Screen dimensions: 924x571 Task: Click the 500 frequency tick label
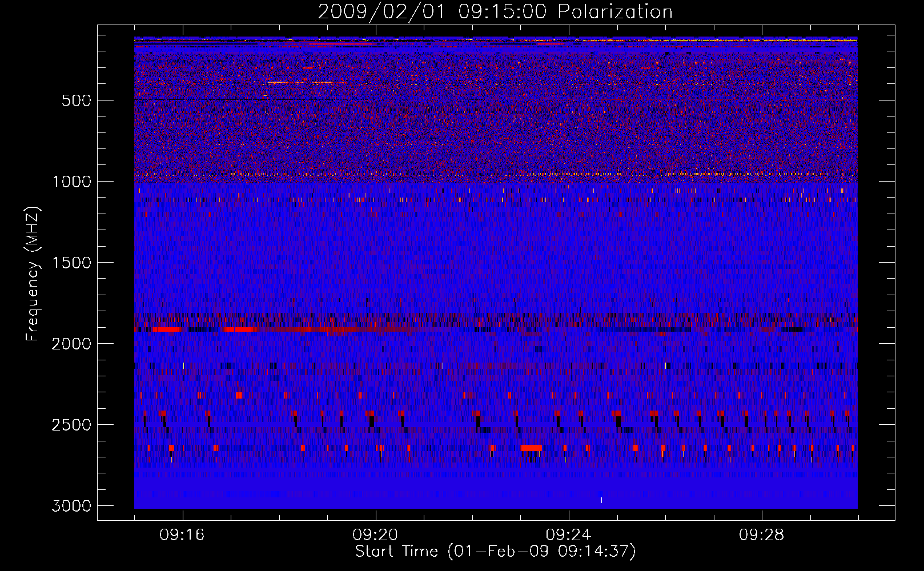click(x=77, y=100)
